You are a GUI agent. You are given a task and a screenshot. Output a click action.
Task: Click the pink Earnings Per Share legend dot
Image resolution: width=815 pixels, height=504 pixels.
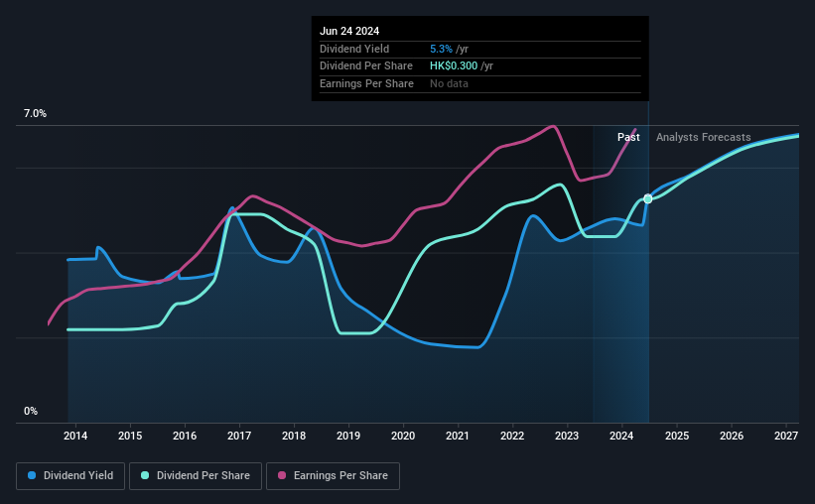(x=282, y=475)
